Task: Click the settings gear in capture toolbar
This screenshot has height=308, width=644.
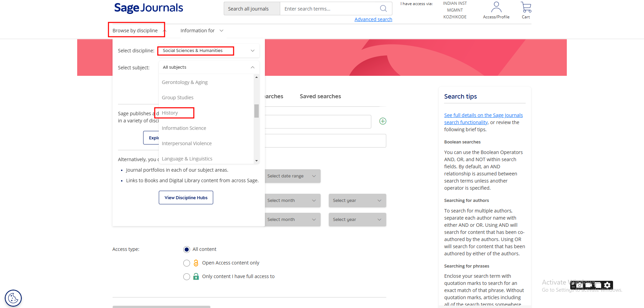Action: (x=607, y=285)
